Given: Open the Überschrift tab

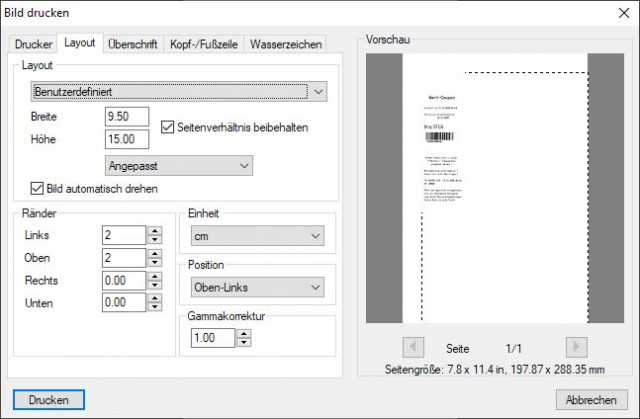Looking at the screenshot, I should (133, 44).
